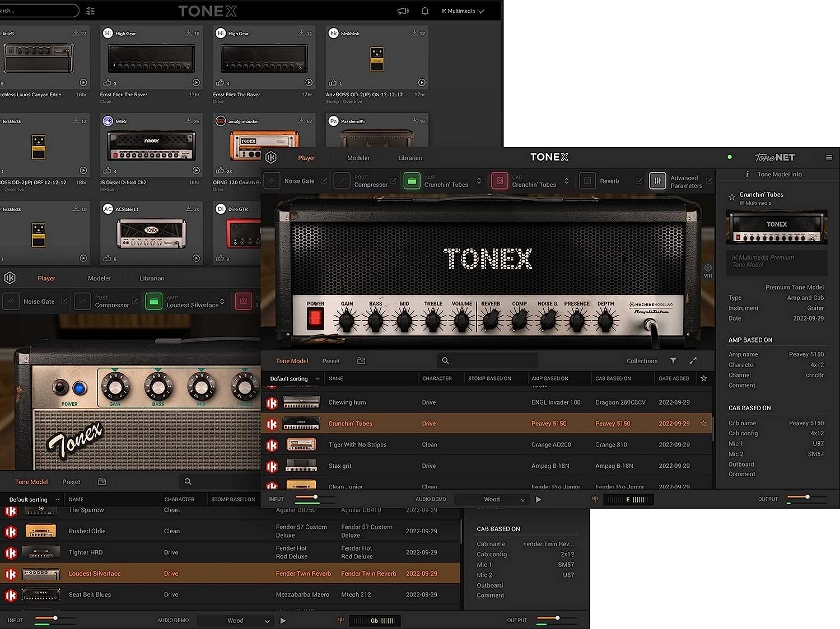840x629 pixels.
Task: Expand IK Multimedia account menu
Action: 462,11
